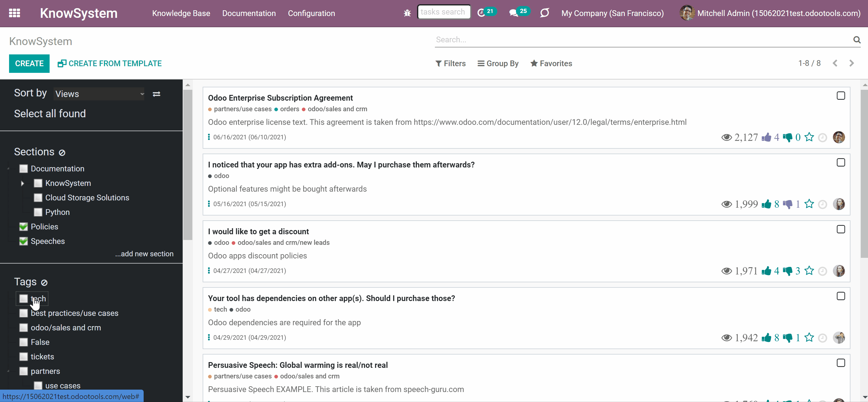The image size is (868, 402).
Task: Collapse the partners tag tree node
Action: [8, 371]
